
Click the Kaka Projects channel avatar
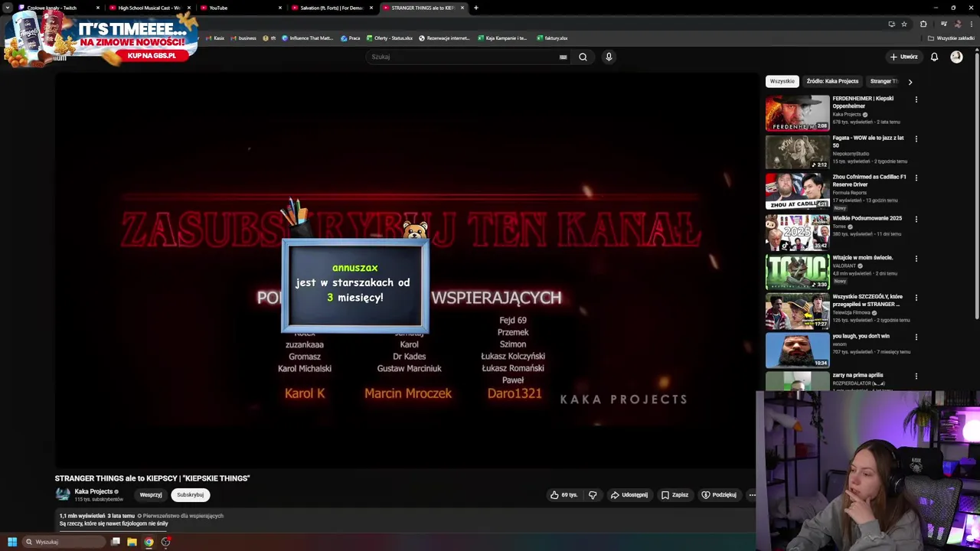pyautogui.click(x=63, y=495)
